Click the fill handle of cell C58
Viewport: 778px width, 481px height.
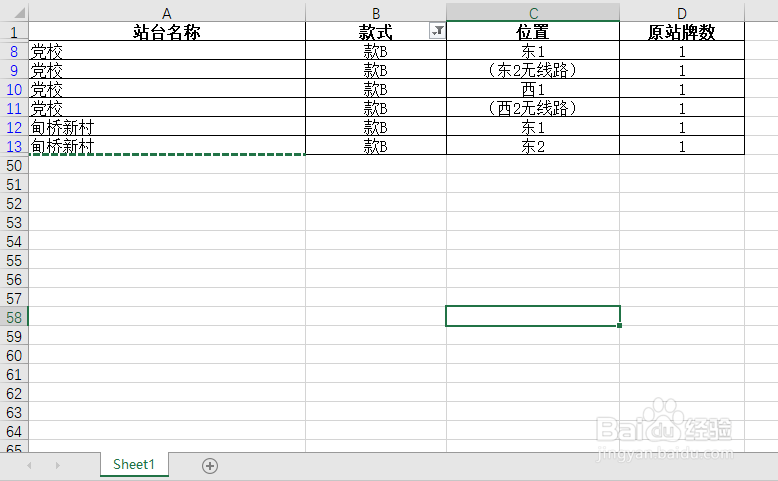click(619, 325)
